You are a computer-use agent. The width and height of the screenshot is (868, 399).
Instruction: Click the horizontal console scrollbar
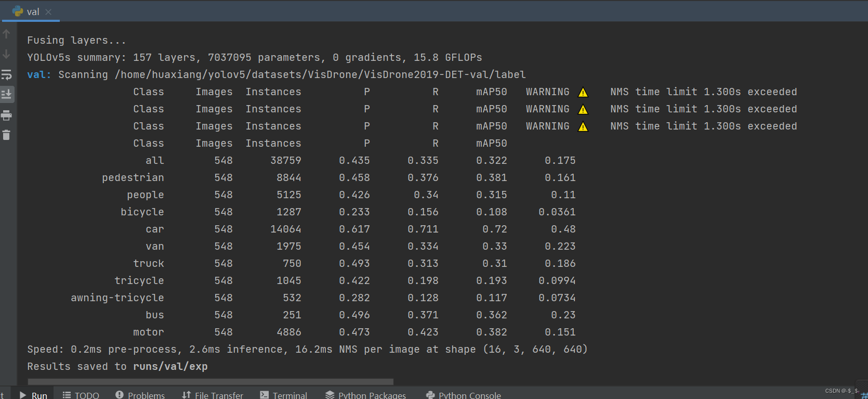(x=211, y=381)
